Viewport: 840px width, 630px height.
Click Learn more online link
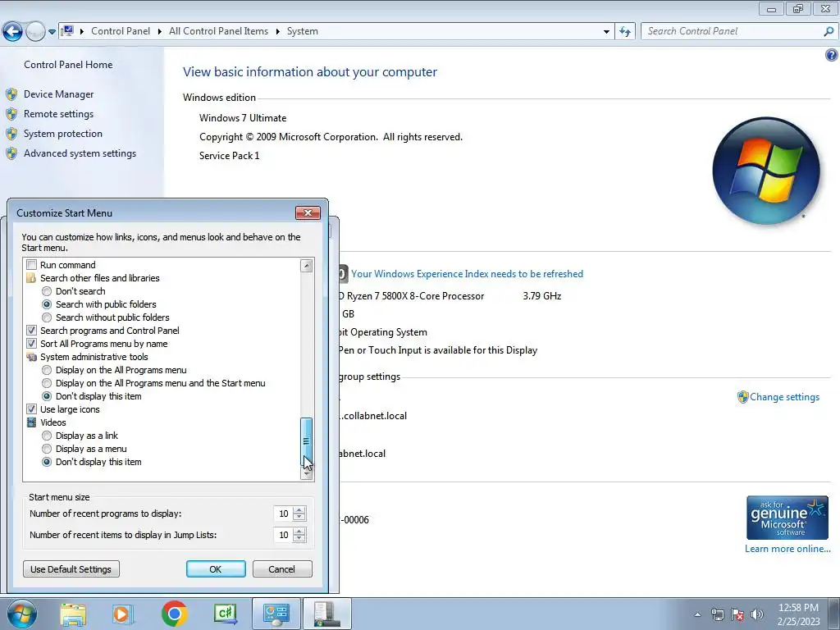click(x=787, y=549)
